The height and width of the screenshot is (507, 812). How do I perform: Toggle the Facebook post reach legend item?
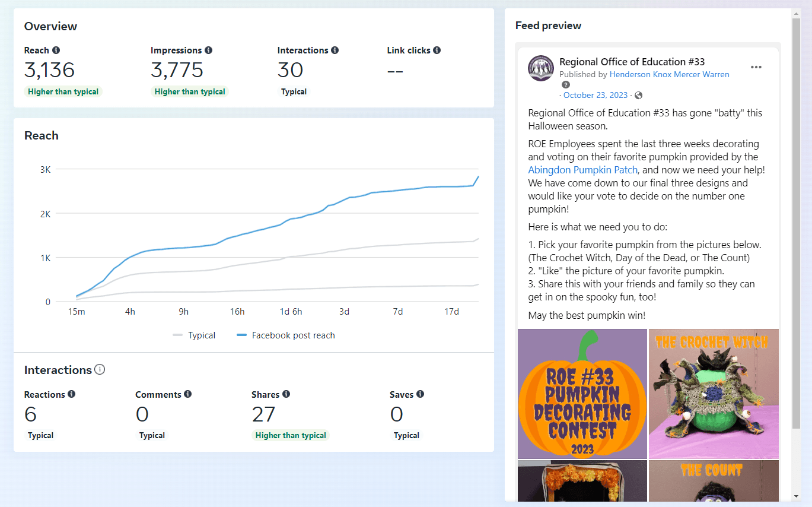[x=286, y=335]
